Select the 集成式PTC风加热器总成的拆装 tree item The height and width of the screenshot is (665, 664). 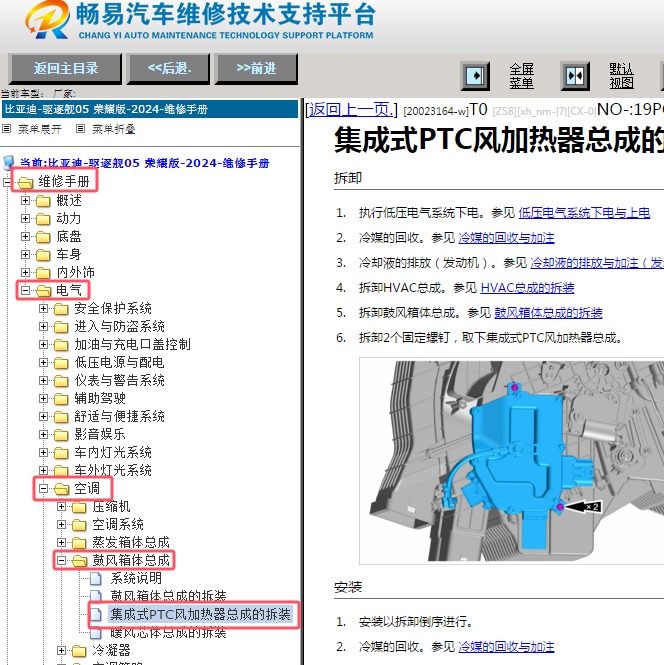[200, 615]
